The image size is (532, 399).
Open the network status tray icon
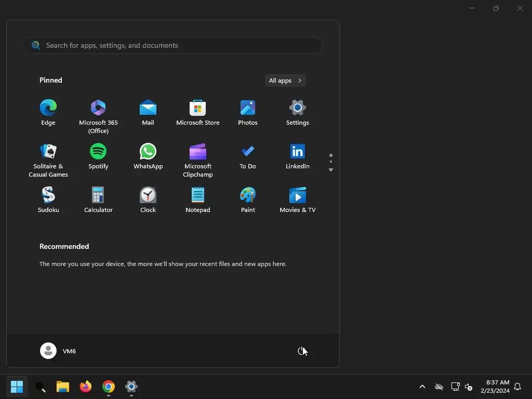coord(455,387)
